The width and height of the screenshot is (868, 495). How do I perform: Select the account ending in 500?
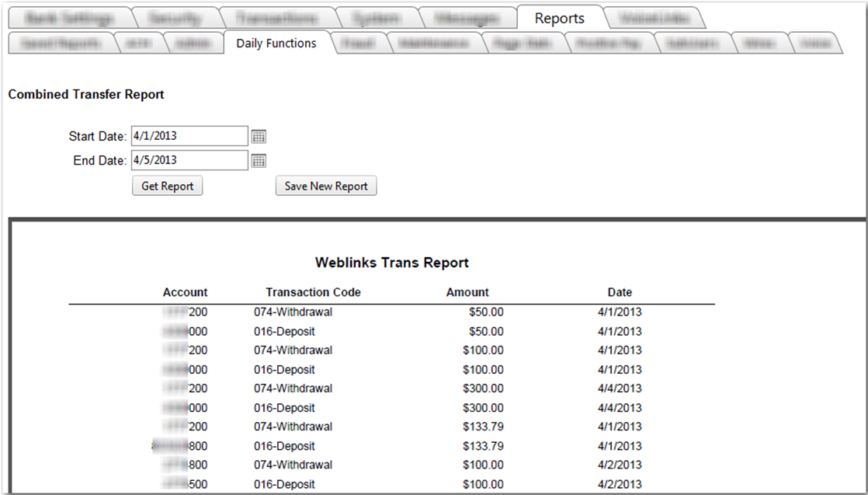coord(186,485)
